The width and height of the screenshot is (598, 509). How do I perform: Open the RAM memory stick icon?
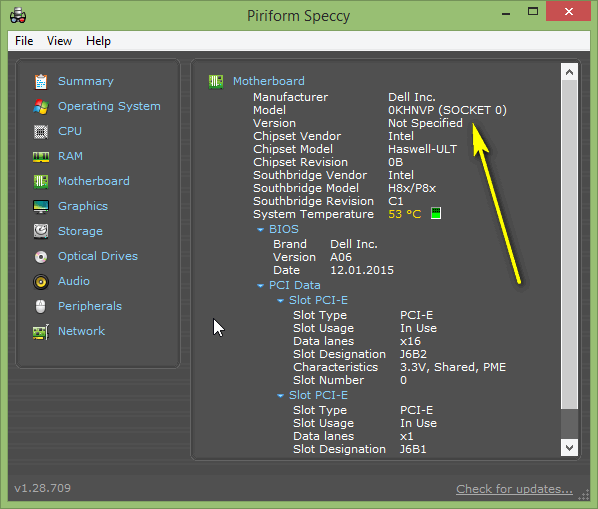point(41,157)
